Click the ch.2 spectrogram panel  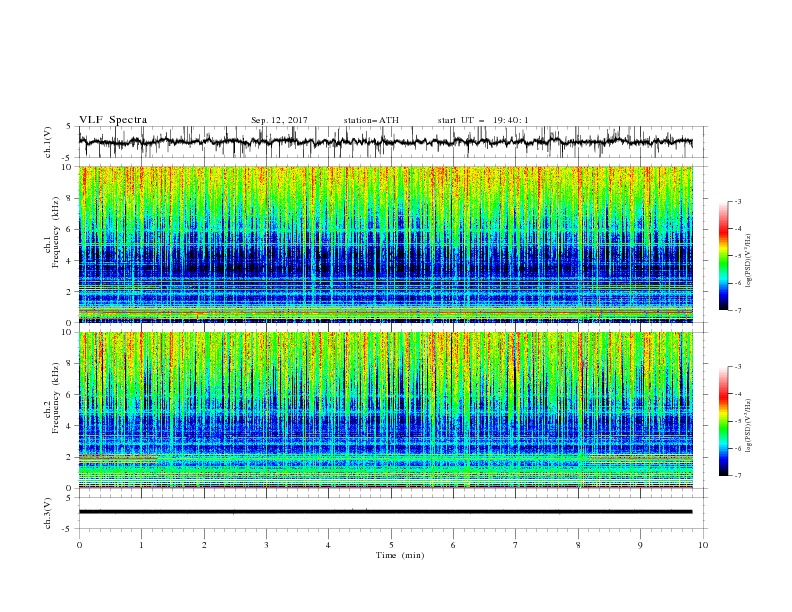click(385, 410)
